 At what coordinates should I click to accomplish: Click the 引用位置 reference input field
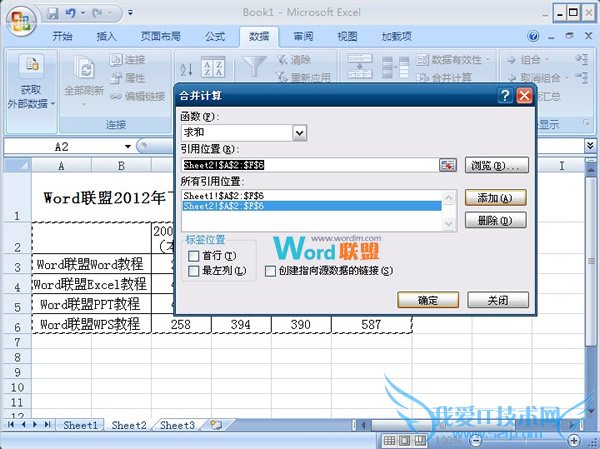[x=310, y=165]
